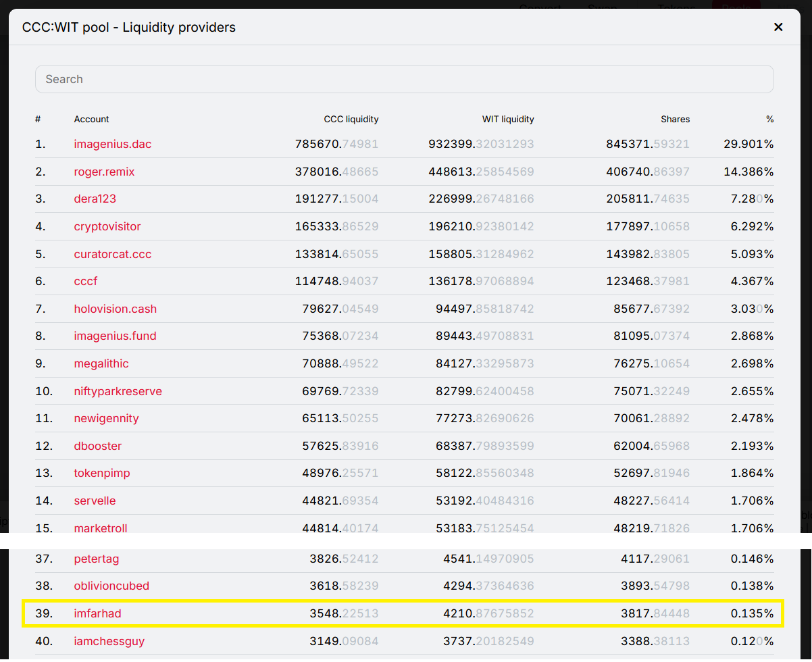Open iamchessguy account link
Screen dimensions: 812x662
[109, 641]
